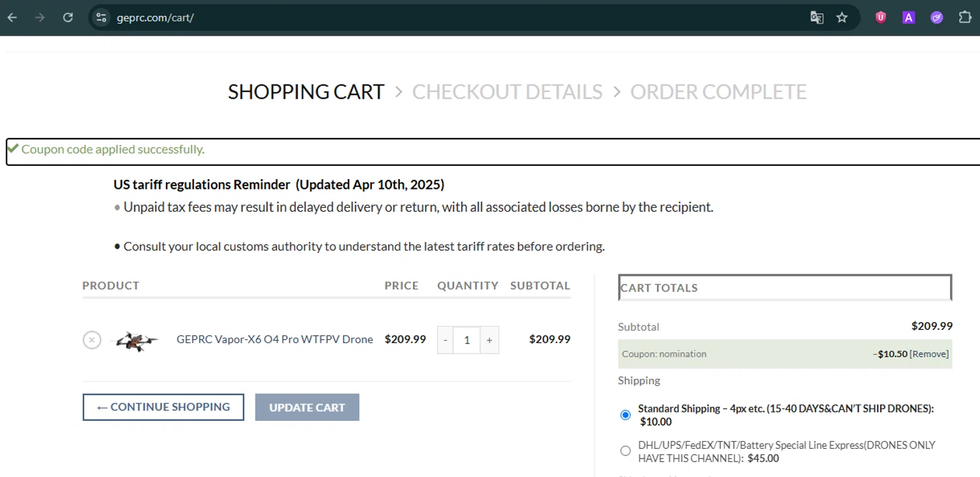Click the product unit price $209.99

click(x=405, y=339)
